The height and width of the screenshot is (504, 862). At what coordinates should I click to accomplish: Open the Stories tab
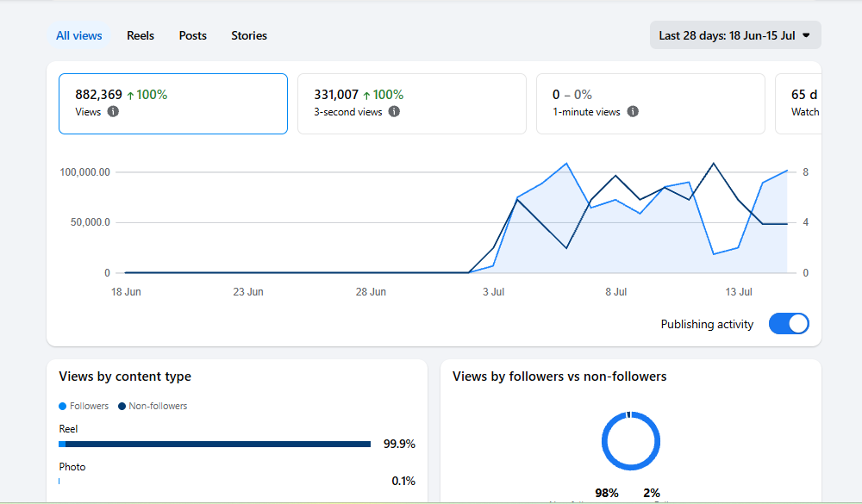pyautogui.click(x=249, y=35)
